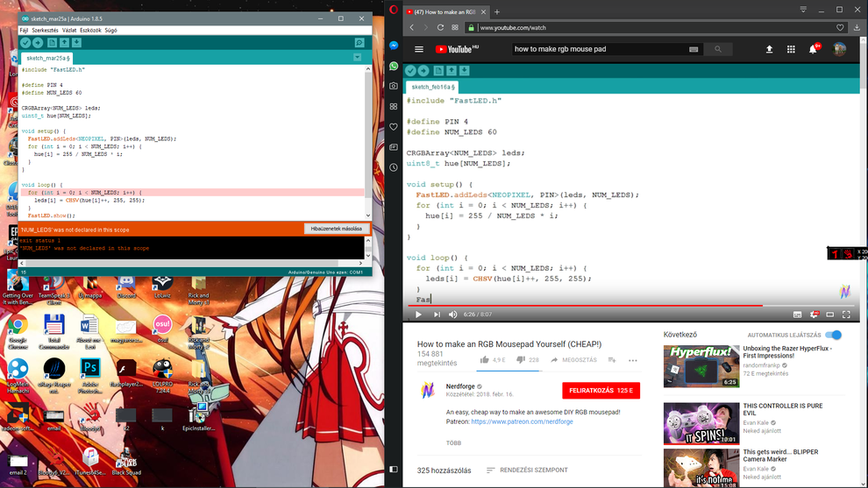
Task: Save sketch with Arduino toolbar down arrow
Action: [x=76, y=43]
